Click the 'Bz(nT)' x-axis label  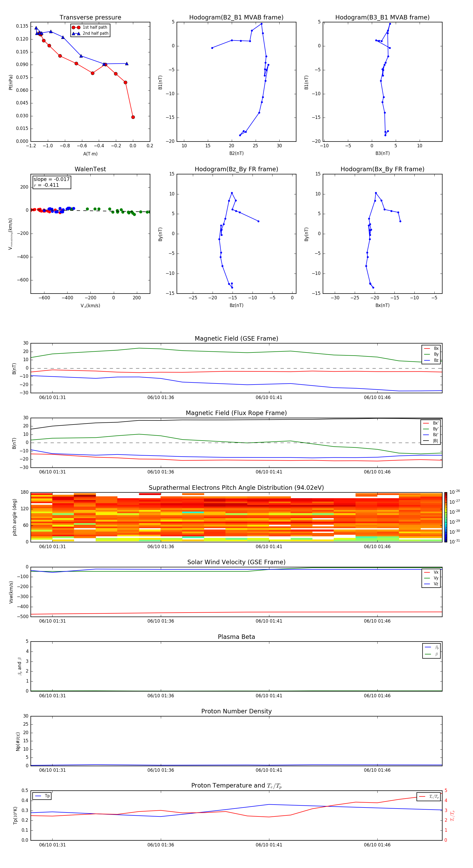tap(236, 305)
